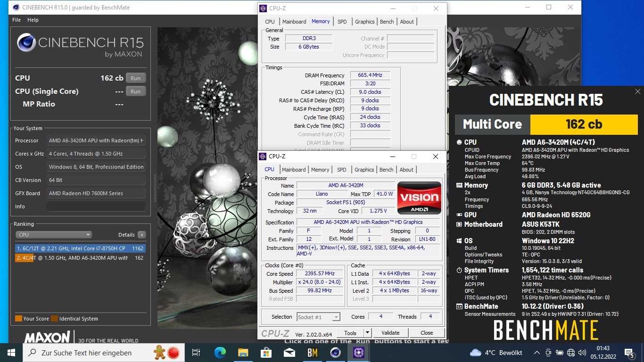Click the Tools button in CPU-Z

pos(350,333)
